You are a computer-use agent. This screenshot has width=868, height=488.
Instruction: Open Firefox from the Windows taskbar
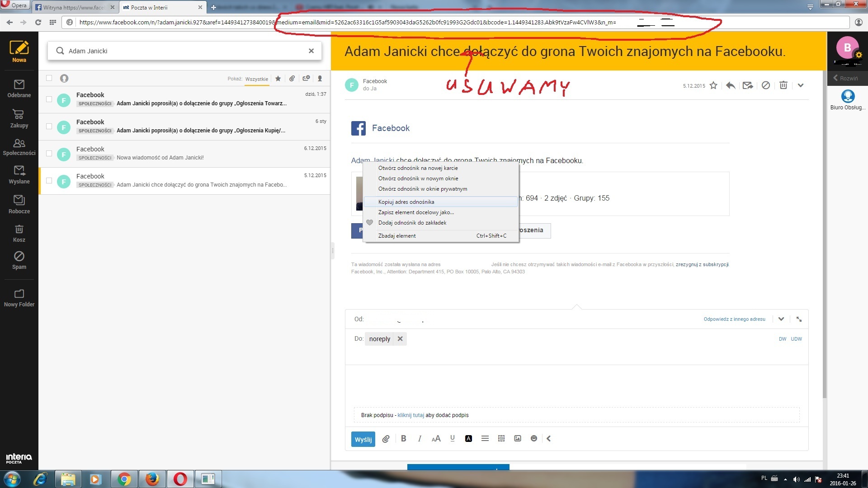point(152,479)
